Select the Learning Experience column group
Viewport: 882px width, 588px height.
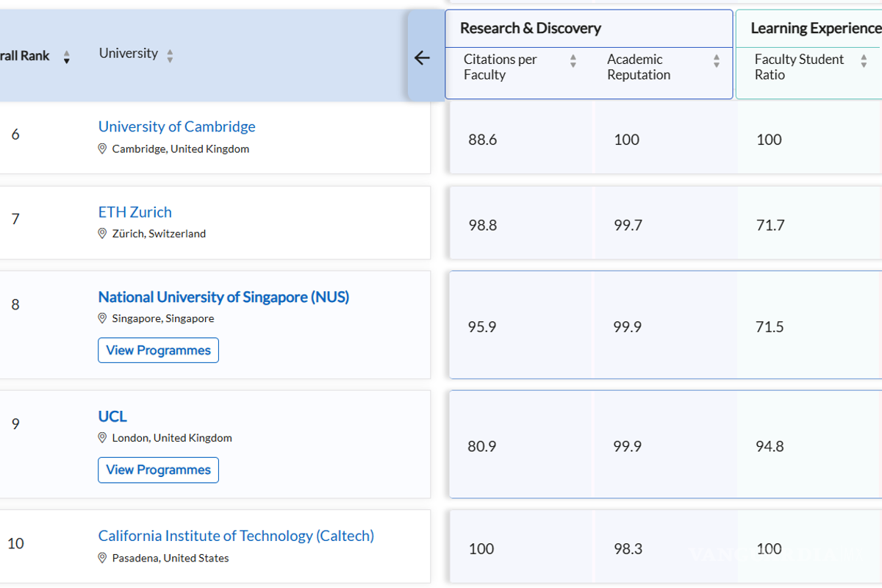click(x=814, y=29)
